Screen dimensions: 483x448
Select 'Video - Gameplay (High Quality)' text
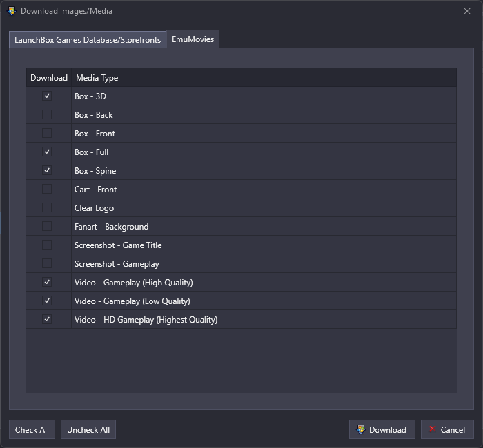click(134, 283)
